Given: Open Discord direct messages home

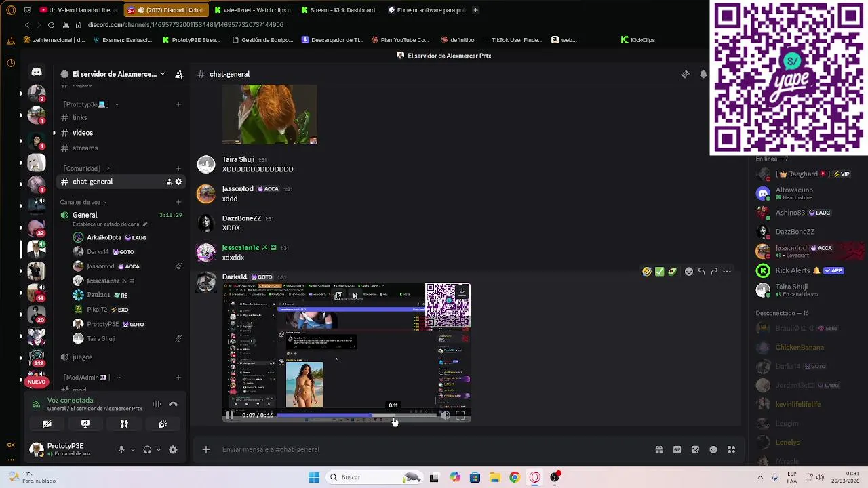Looking at the screenshot, I should click(37, 73).
